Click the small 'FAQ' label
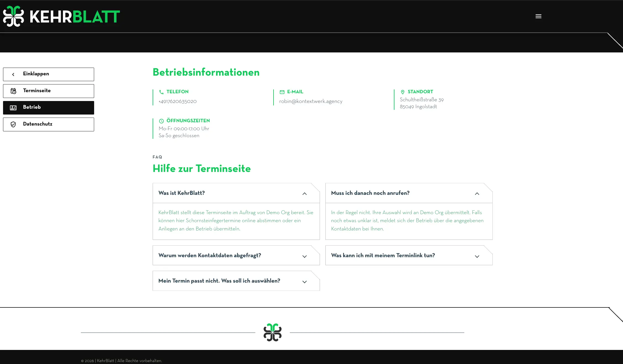 tap(157, 157)
